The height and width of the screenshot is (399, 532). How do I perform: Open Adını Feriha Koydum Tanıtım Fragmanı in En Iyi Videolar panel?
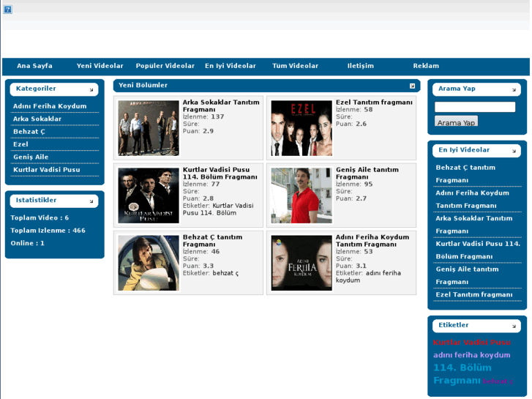[x=472, y=199]
